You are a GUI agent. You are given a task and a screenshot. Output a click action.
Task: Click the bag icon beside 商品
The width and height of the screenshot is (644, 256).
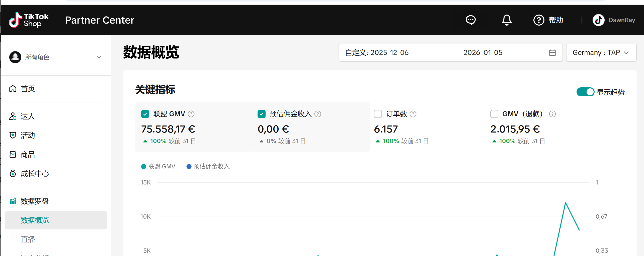13,154
